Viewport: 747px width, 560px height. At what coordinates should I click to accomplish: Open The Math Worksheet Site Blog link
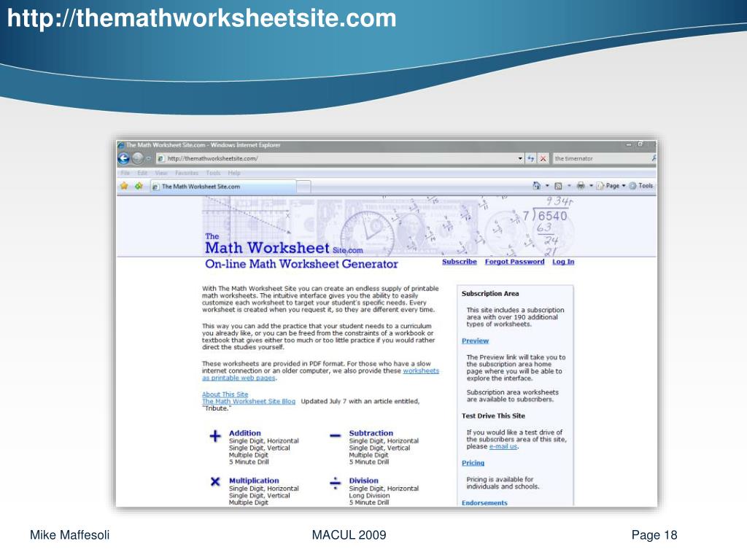[x=249, y=402]
